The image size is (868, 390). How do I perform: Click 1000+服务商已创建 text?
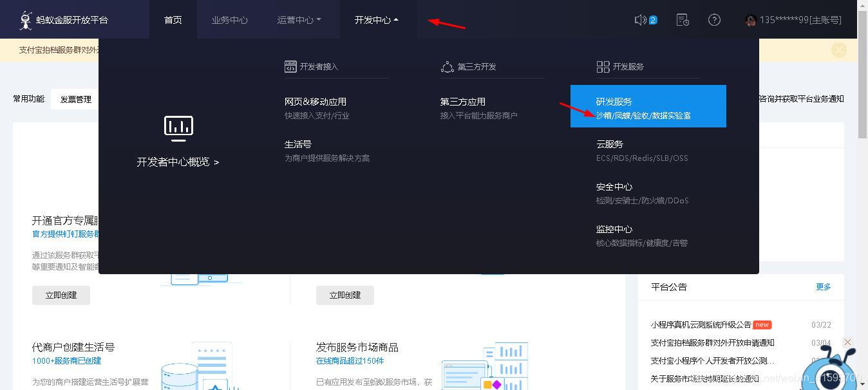coord(67,361)
